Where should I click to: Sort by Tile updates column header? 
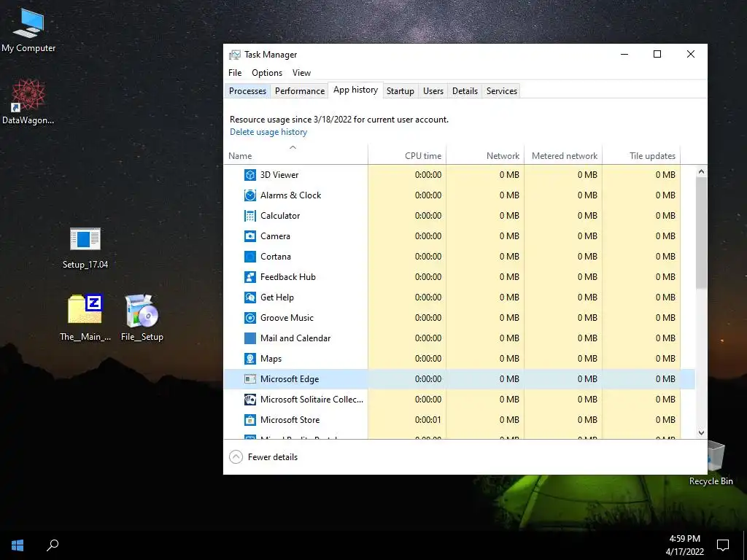point(642,156)
